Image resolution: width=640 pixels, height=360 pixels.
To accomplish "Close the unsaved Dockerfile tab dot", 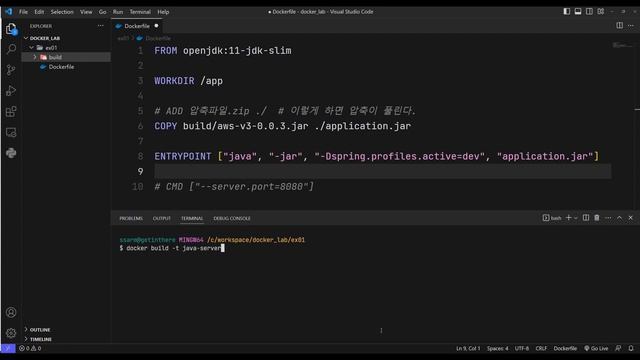I will click(x=156, y=26).
